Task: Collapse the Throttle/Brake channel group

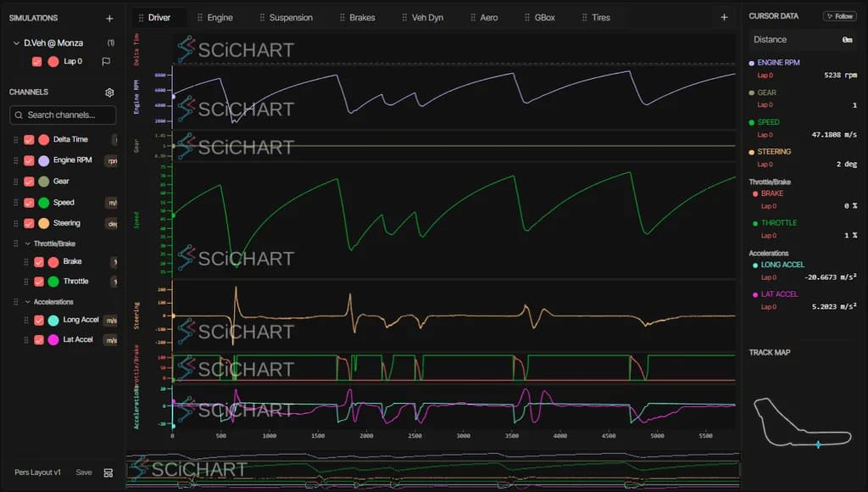Action: 28,243
